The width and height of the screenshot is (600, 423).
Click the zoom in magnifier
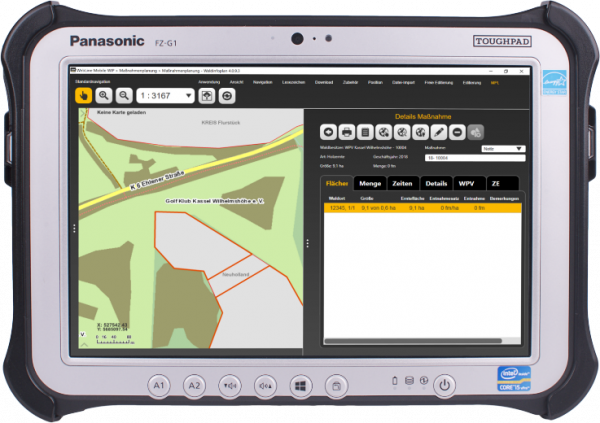click(x=105, y=95)
